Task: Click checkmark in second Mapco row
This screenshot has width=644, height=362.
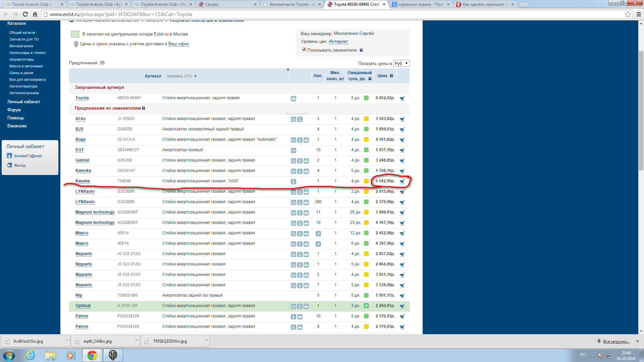Action: click(318, 244)
